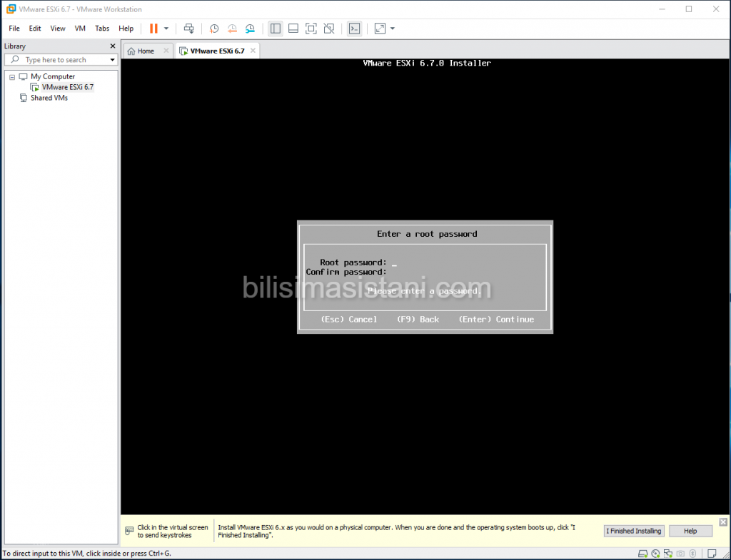
Task: Open the File menu
Action: (14, 29)
